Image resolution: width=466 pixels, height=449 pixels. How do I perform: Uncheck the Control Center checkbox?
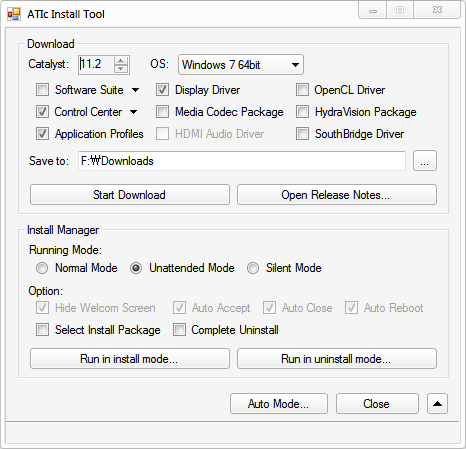(x=42, y=112)
